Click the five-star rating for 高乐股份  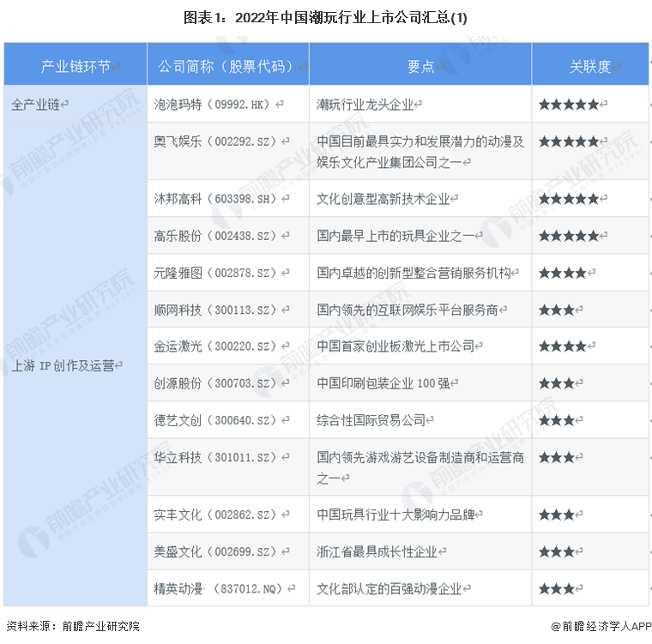click(569, 236)
